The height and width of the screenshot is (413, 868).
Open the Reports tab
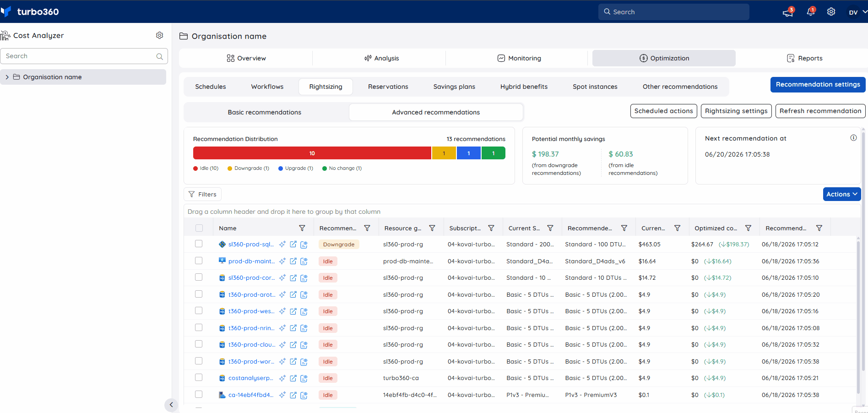click(x=804, y=58)
